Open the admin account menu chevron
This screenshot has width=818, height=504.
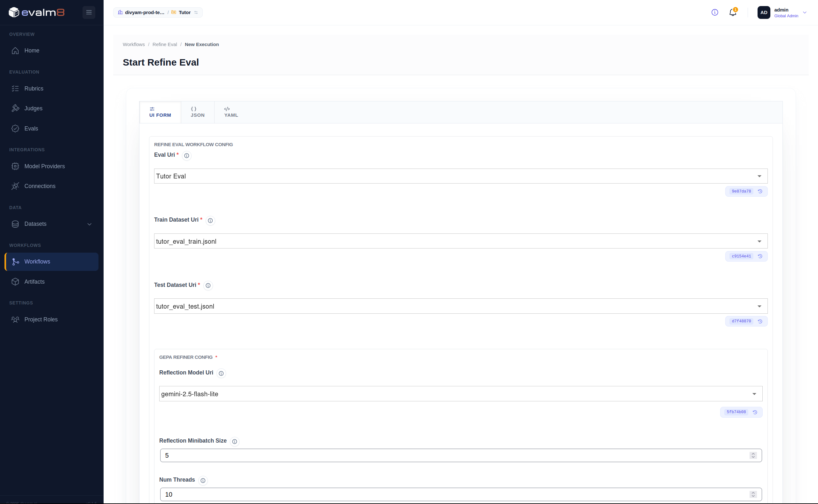click(x=804, y=12)
